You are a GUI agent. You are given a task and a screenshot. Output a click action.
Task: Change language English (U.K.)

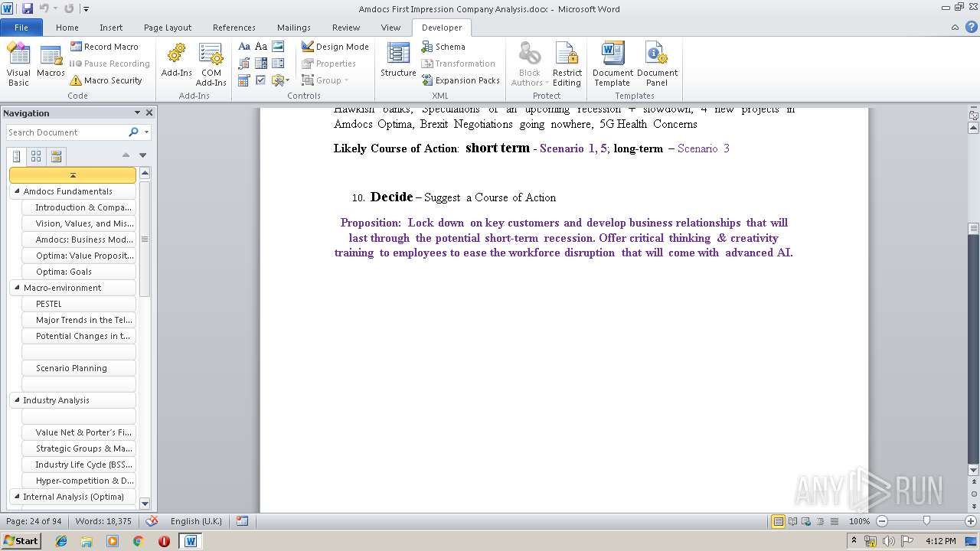(x=196, y=521)
